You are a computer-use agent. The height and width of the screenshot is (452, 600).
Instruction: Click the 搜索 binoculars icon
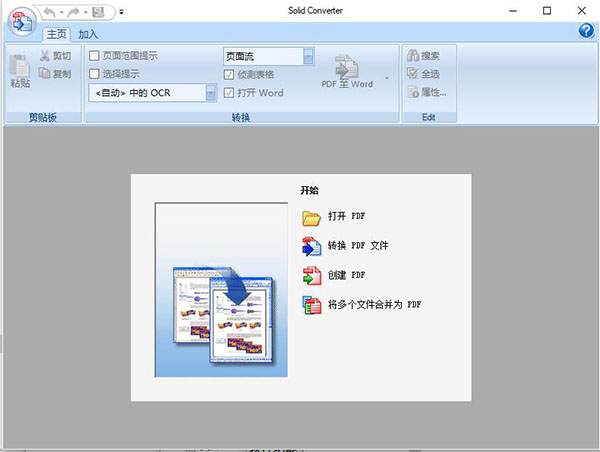tap(413, 55)
